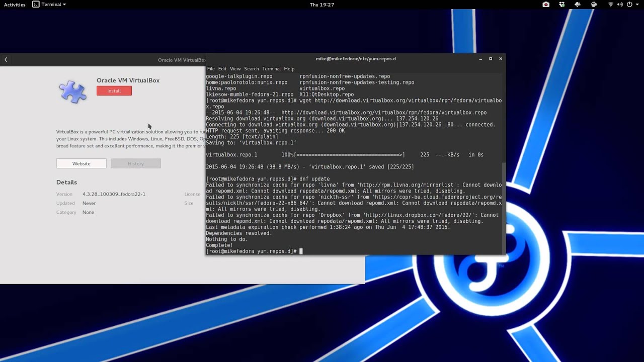This screenshot has width=644, height=362.
Task: Click 'Dependencies resolved.' terminal line
Action: (239, 233)
